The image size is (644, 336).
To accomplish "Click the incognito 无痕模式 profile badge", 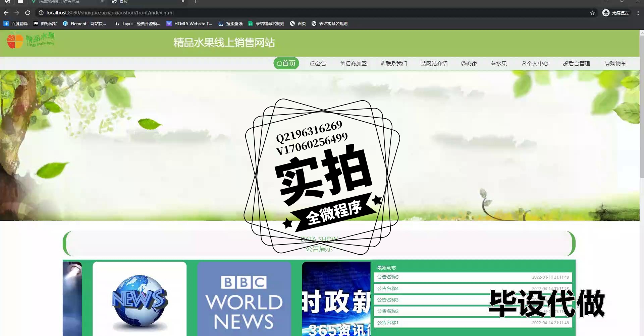I will 616,13.
